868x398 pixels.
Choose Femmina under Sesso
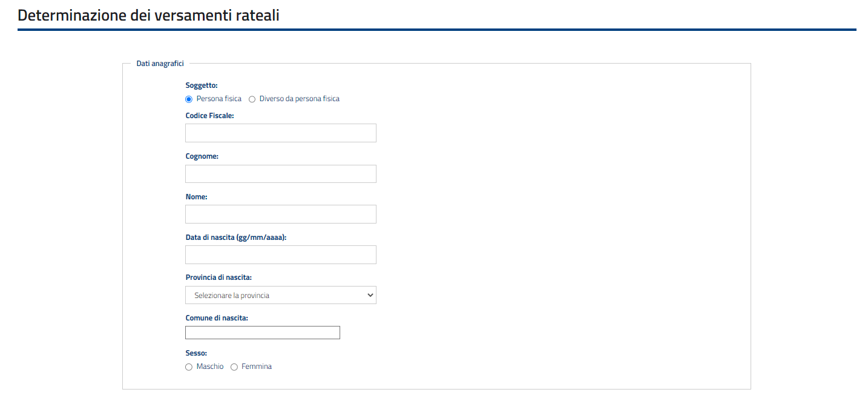click(x=234, y=367)
